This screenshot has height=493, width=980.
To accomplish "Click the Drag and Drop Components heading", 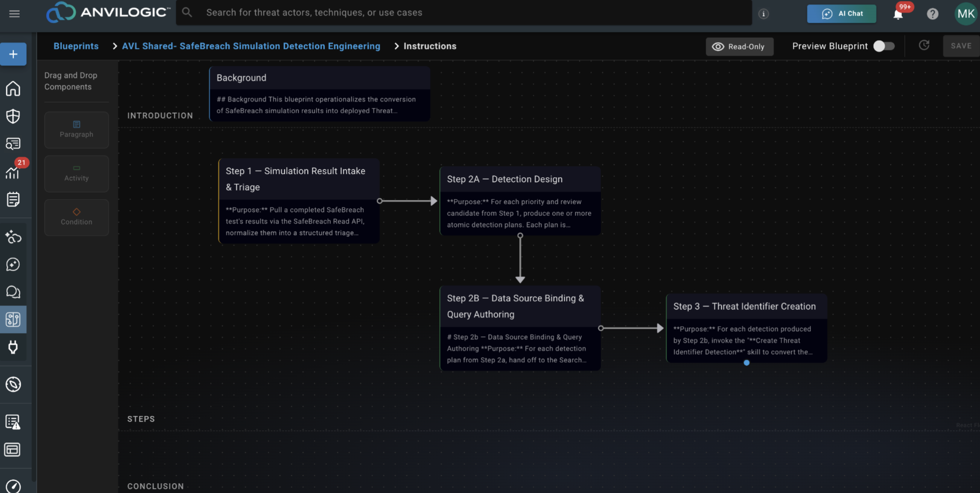I will (x=71, y=81).
